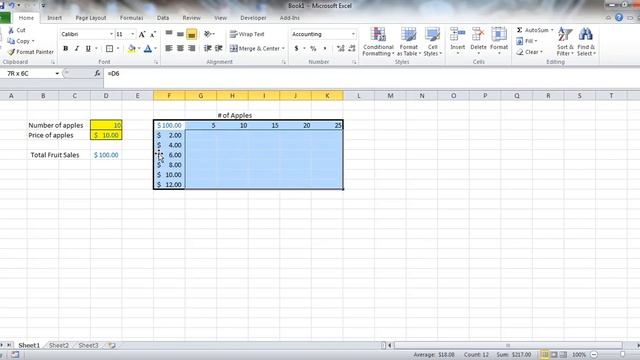
Task: Align text left in Alignment group
Action: [x=169, y=48]
